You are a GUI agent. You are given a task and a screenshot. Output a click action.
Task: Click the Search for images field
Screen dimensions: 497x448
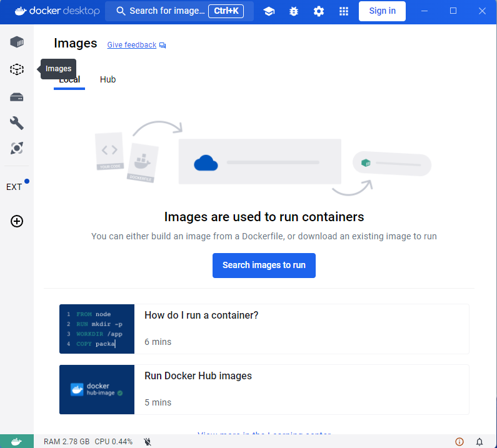[179, 11]
